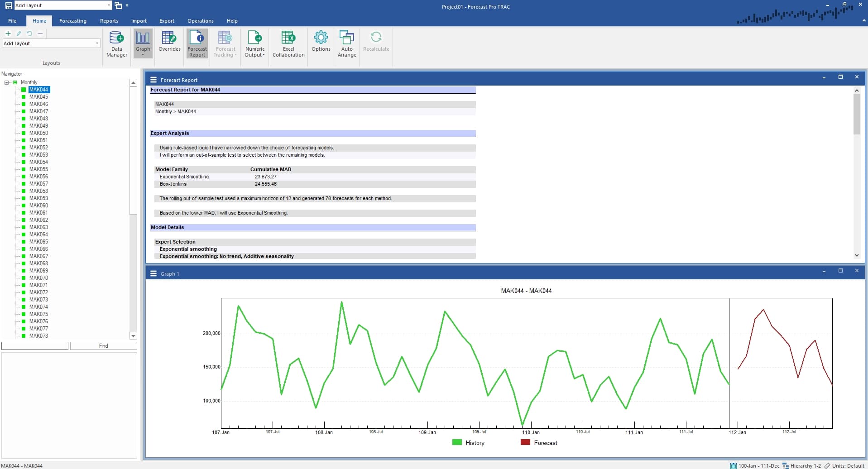The image size is (868, 469).
Task: Open the Graph button's dropdown arrow
Action: pyautogui.click(x=143, y=56)
